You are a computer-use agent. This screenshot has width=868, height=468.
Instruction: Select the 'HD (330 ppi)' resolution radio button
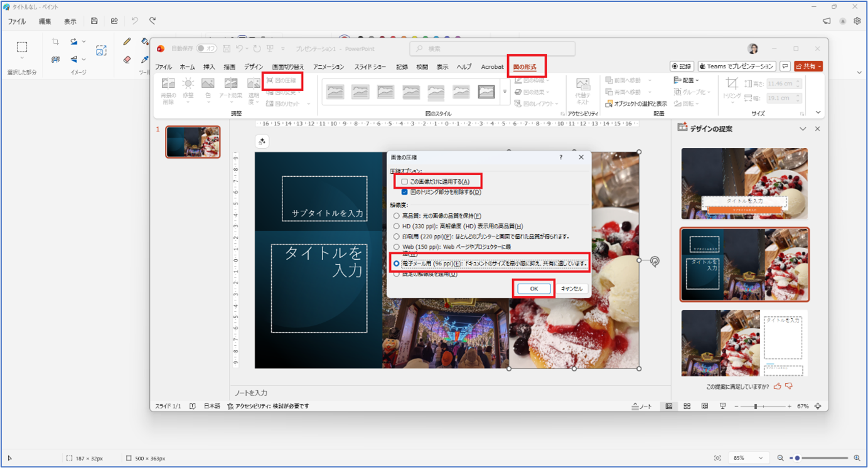[396, 226]
